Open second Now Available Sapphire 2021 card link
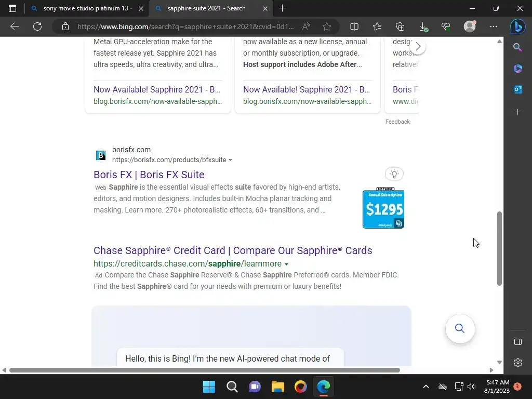Screen dimensions: 532x399 pos(307,89)
